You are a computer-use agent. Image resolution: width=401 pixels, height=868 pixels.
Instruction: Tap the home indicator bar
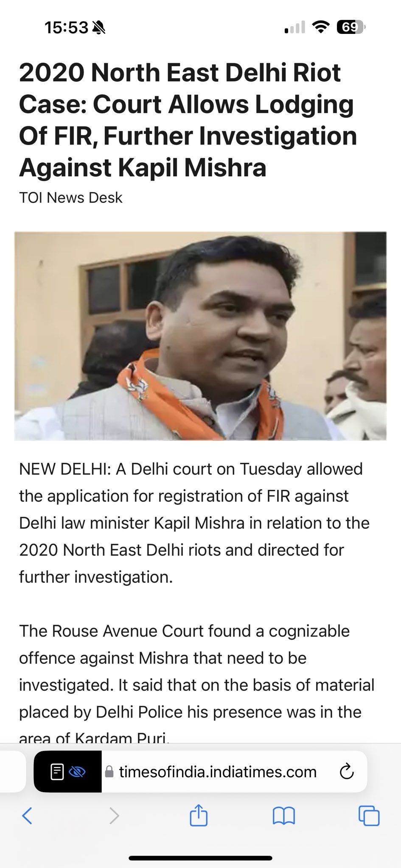pyautogui.click(x=200, y=858)
